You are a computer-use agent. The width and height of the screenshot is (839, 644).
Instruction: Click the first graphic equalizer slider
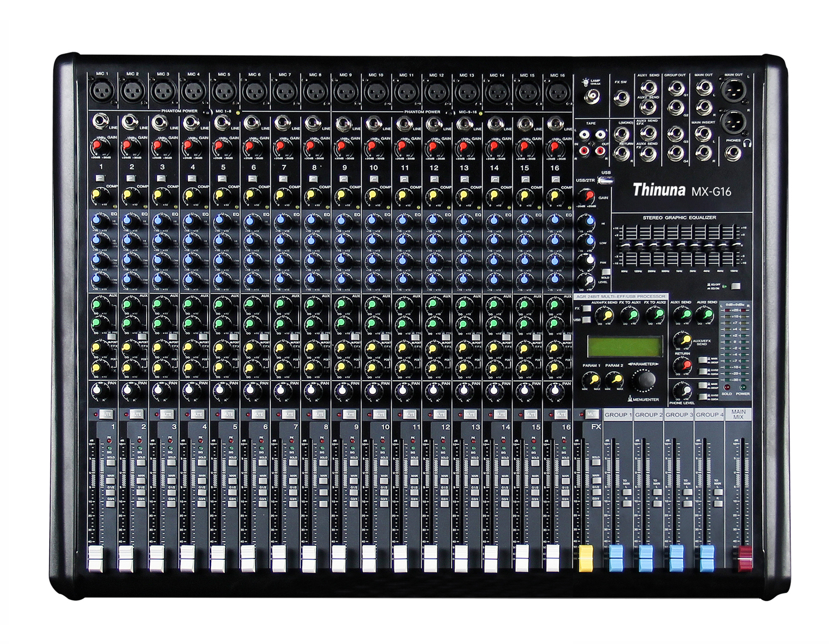[x=625, y=245]
